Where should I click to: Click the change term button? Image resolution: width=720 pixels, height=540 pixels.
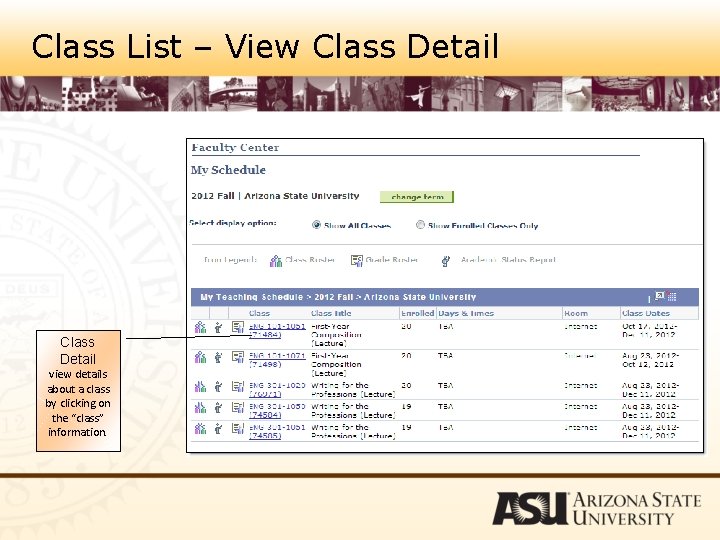417,197
